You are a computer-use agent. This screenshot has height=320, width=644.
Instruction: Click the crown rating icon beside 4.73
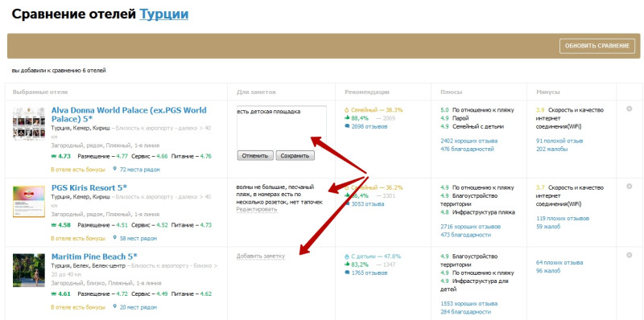tap(53, 156)
